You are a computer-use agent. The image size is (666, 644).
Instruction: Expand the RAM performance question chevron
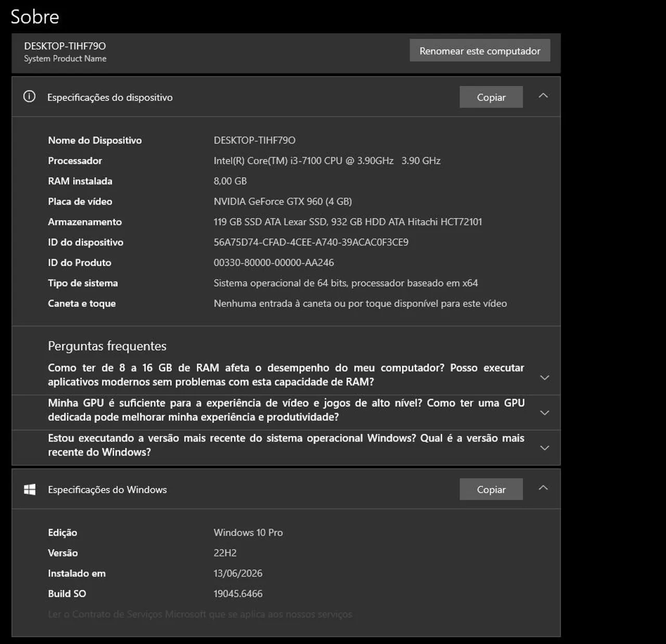pos(545,377)
